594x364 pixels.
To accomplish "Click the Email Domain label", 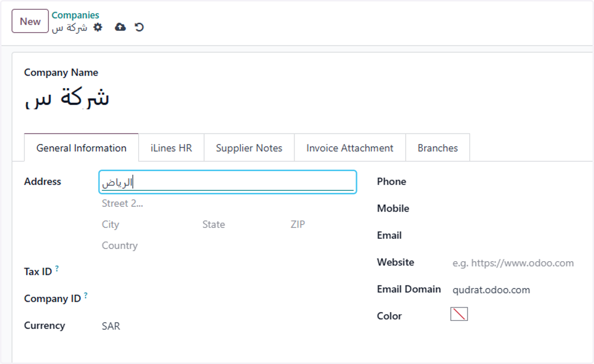I will (x=409, y=289).
